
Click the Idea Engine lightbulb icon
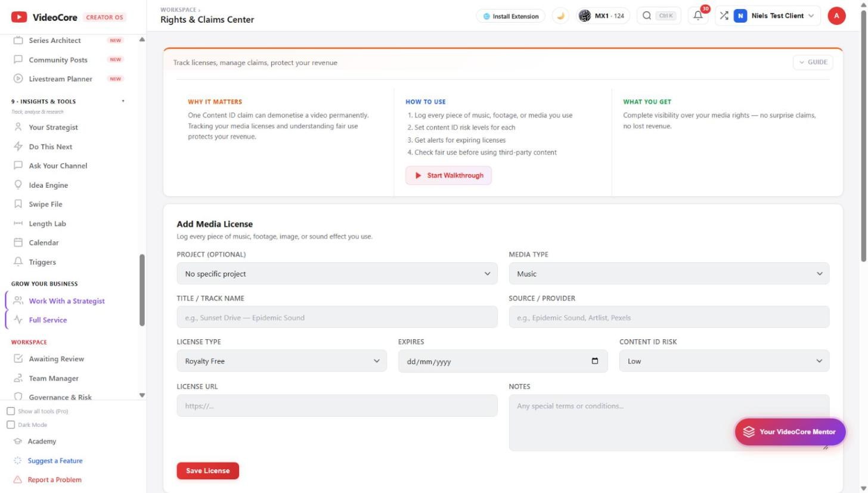pyautogui.click(x=18, y=185)
